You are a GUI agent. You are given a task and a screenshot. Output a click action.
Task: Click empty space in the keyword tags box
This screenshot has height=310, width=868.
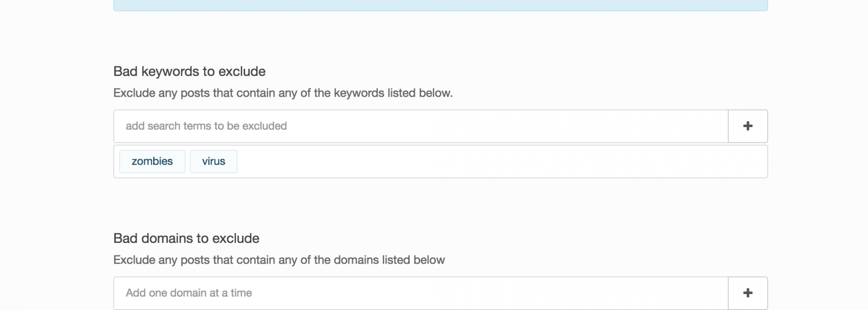pos(499,162)
